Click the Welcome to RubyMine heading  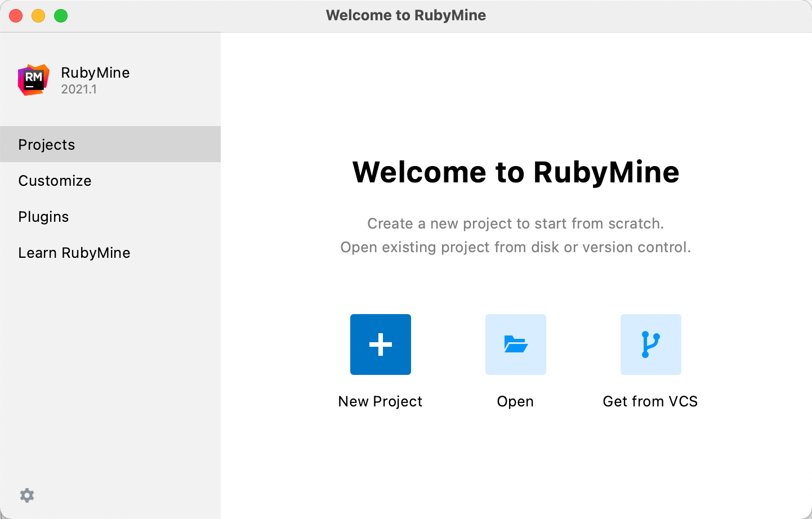(516, 172)
